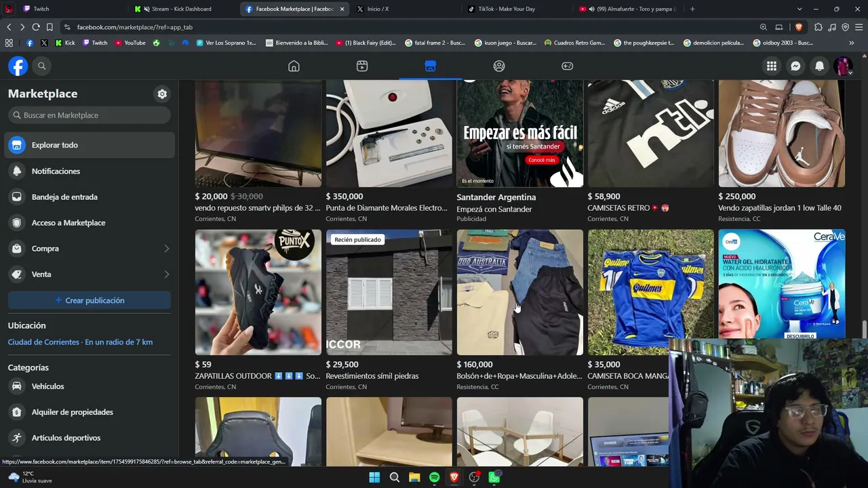The image size is (868, 488).
Task: Click the browser reload button
Action: pos(36,27)
